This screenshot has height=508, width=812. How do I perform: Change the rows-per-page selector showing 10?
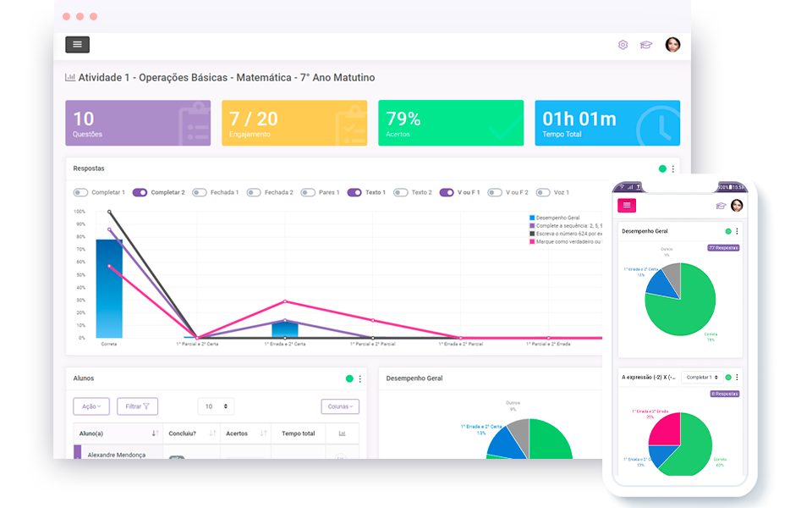(216, 406)
